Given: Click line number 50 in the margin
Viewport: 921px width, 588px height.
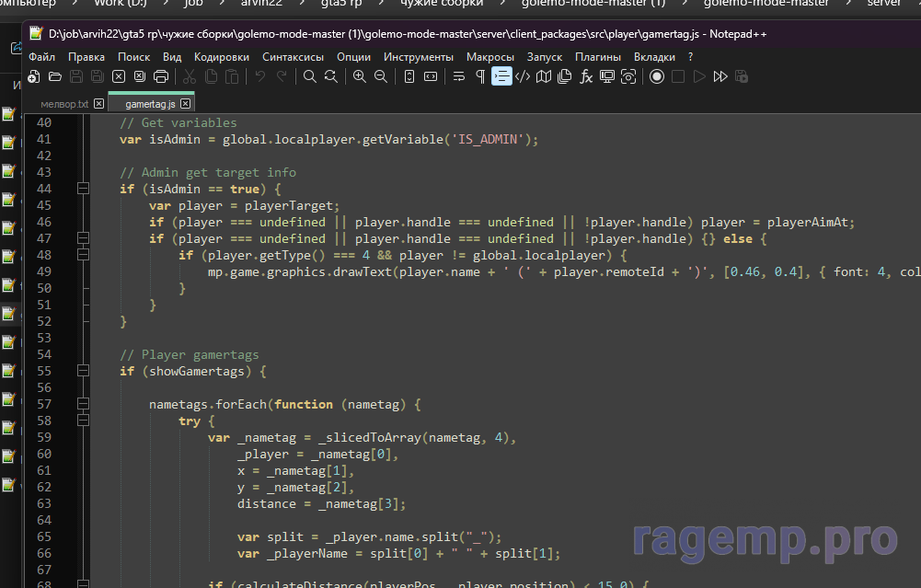Looking at the screenshot, I should [43, 288].
